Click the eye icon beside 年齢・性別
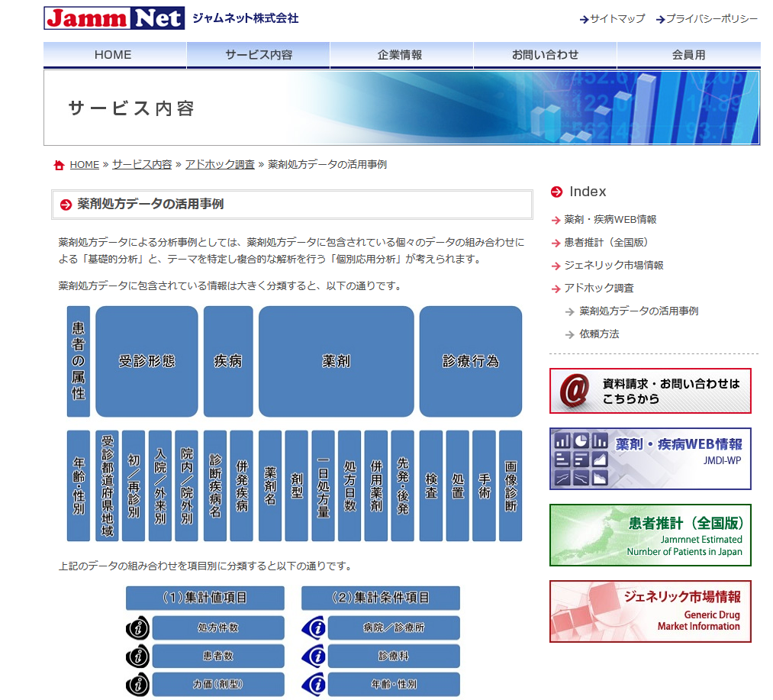 click(314, 684)
